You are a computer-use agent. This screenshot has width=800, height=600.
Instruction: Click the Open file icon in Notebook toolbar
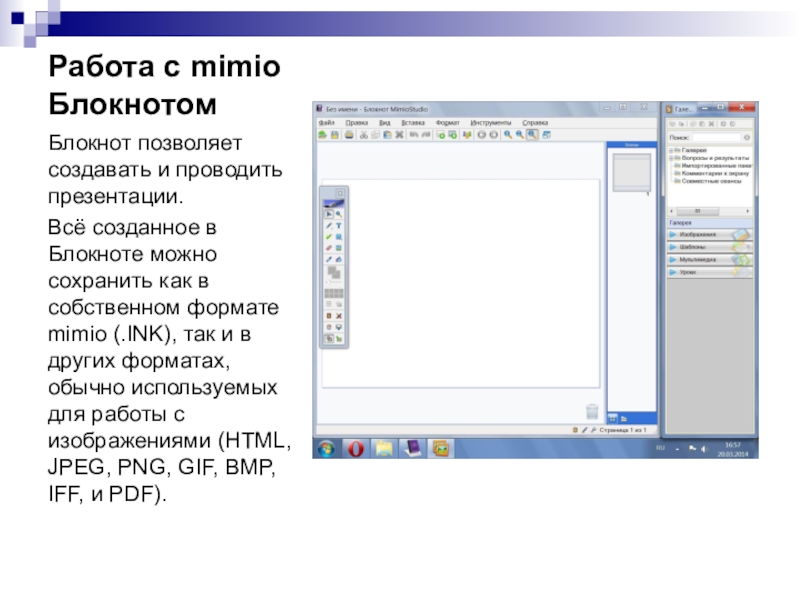click(322, 135)
